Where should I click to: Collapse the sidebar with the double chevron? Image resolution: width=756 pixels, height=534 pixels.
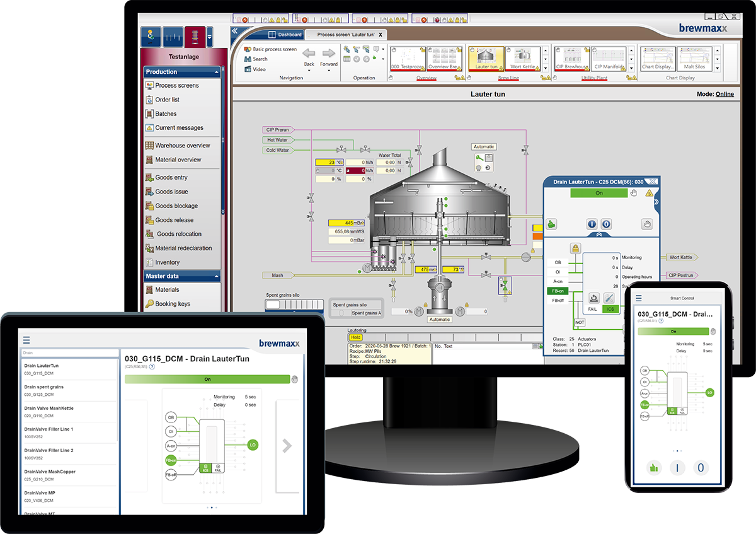click(x=234, y=31)
